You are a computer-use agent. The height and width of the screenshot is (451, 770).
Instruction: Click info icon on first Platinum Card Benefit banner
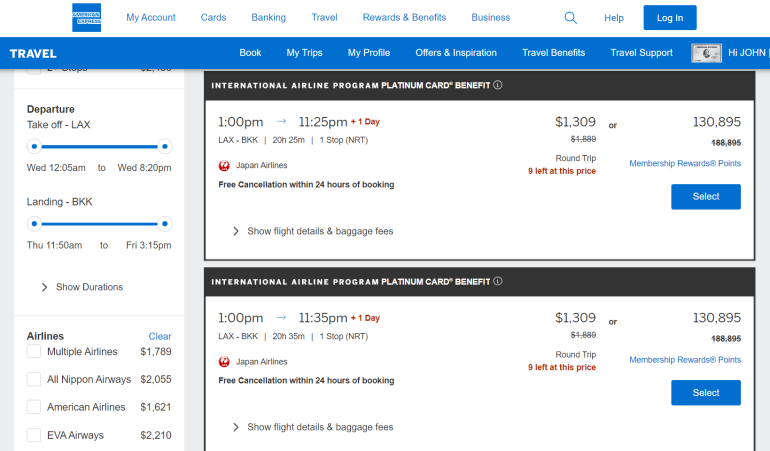tap(498, 85)
